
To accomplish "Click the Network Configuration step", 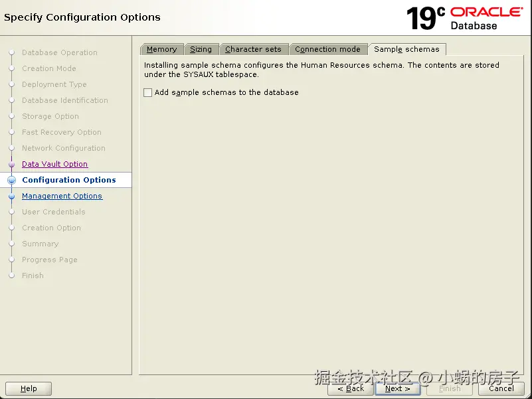I will click(64, 148).
